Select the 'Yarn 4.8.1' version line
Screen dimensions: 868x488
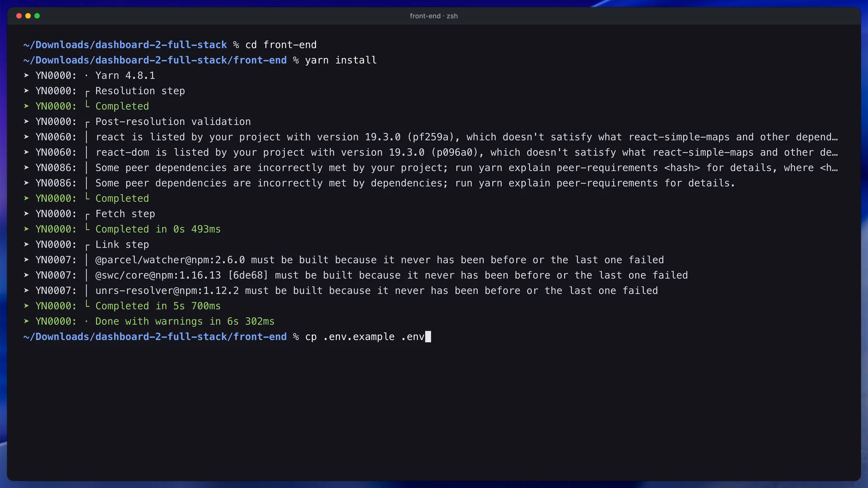coord(125,75)
